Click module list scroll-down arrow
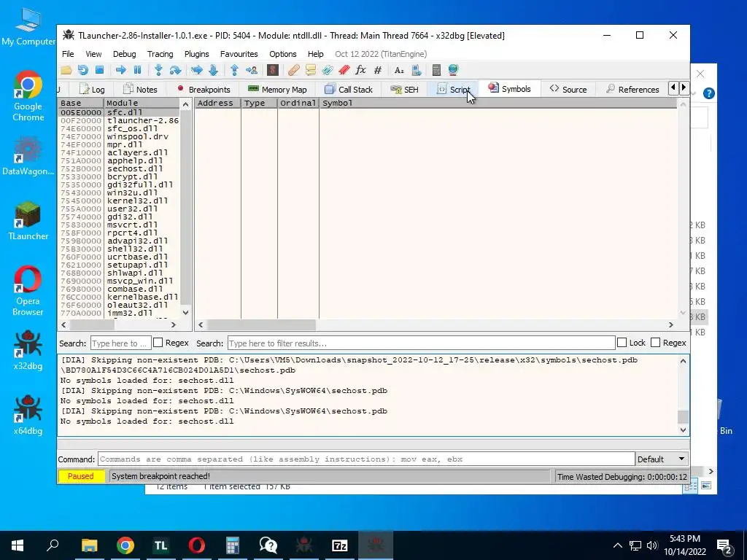 185,313
